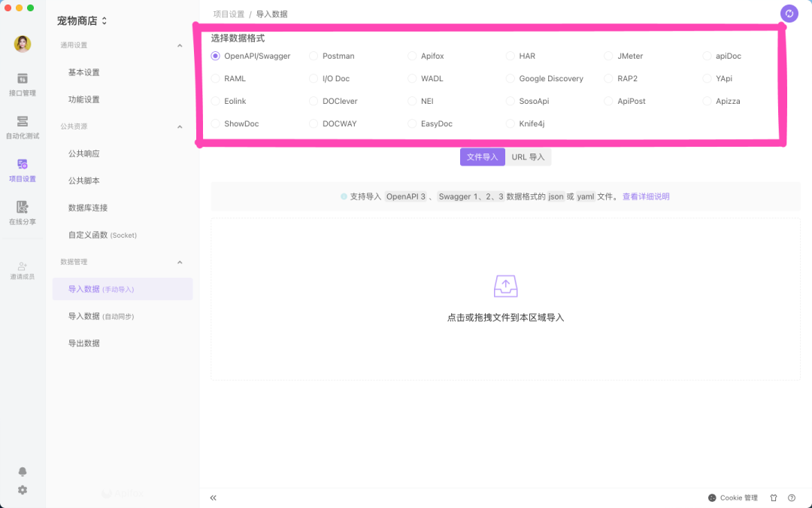Open the 宠物商店 project switcher
Image resolution: width=812 pixels, height=508 pixels.
click(82, 21)
